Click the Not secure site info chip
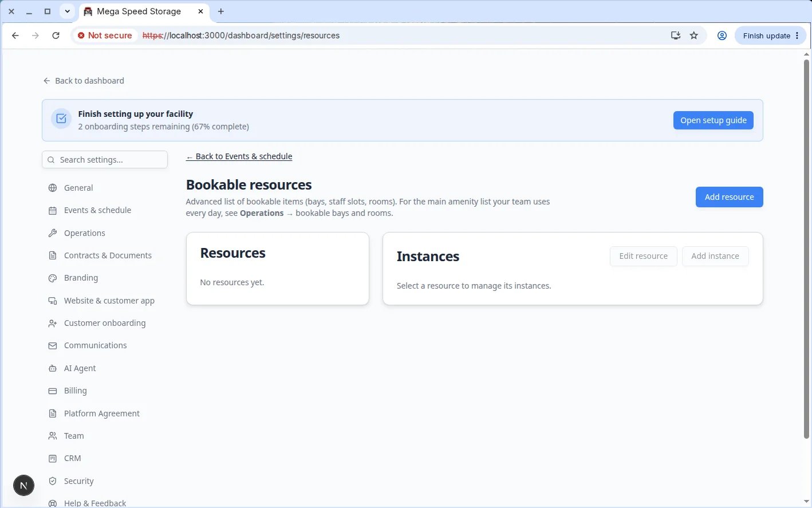812x508 pixels. coord(105,36)
